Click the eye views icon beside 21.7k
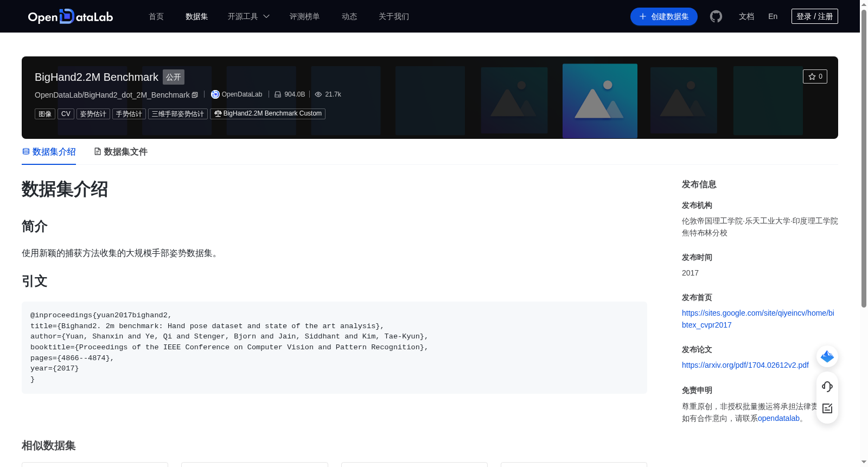 tap(318, 94)
